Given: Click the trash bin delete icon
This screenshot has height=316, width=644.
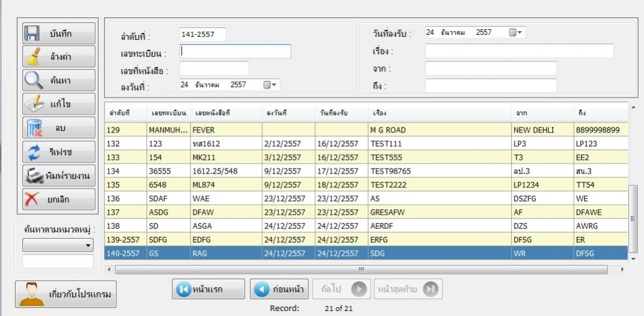Looking at the screenshot, I should point(34,128).
